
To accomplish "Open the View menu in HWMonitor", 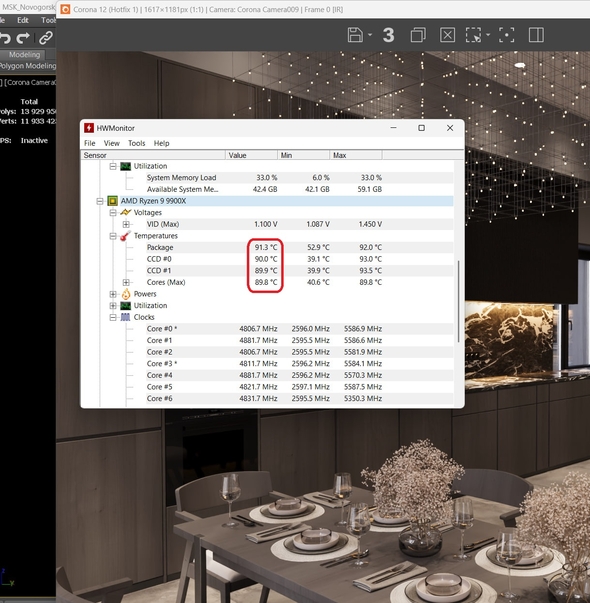I will tap(112, 143).
